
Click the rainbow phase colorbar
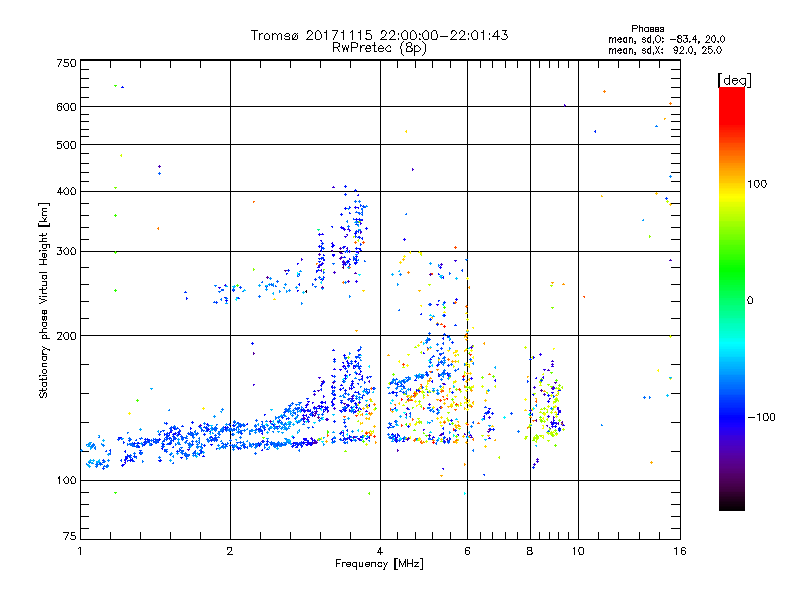(x=732, y=299)
